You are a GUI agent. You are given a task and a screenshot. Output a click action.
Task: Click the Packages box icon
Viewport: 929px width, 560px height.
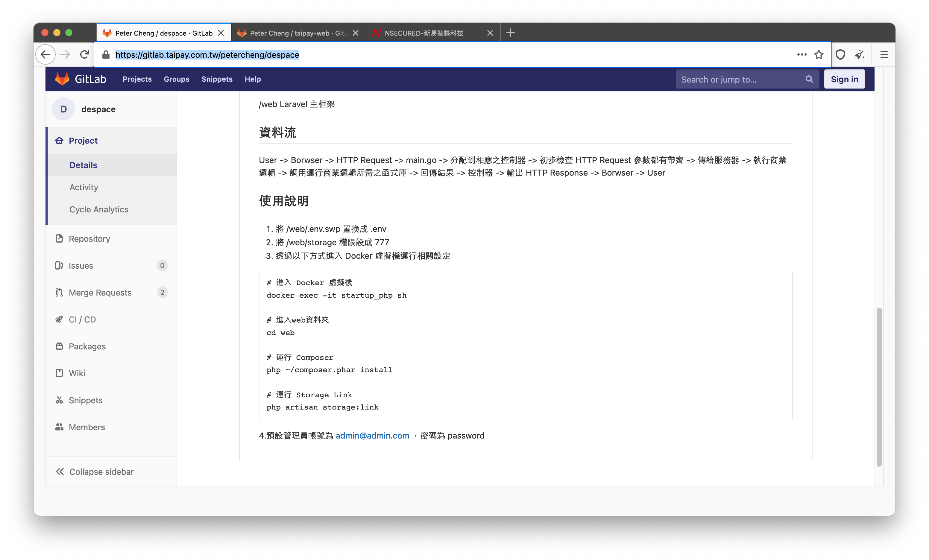[59, 346]
